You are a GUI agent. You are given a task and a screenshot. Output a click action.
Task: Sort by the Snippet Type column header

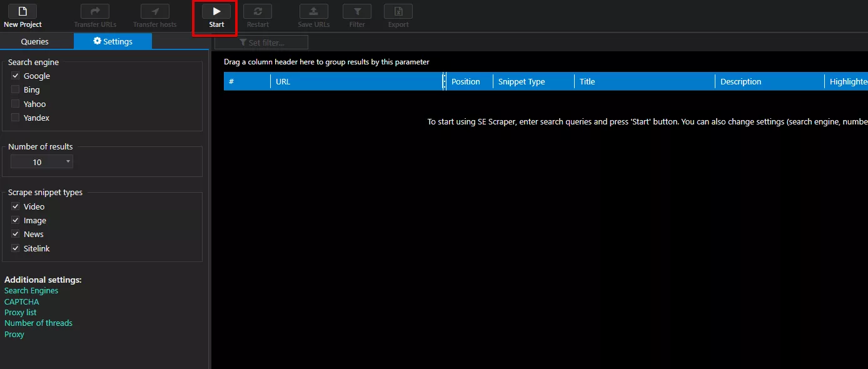(533, 81)
